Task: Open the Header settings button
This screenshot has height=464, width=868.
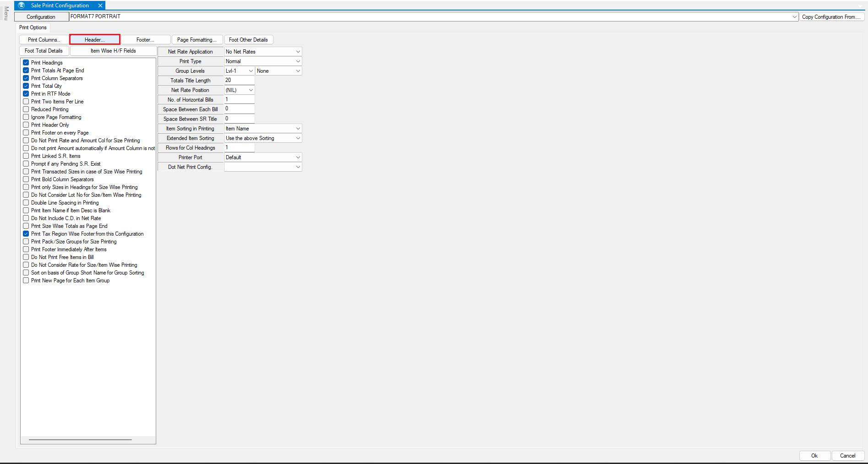Action: click(x=95, y=40)
